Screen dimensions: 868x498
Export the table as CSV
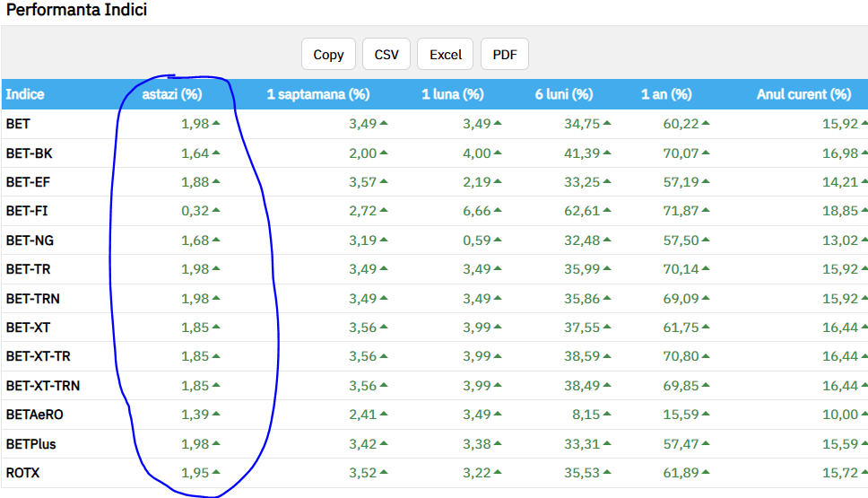pyautogui.click(x=386, y=55)
